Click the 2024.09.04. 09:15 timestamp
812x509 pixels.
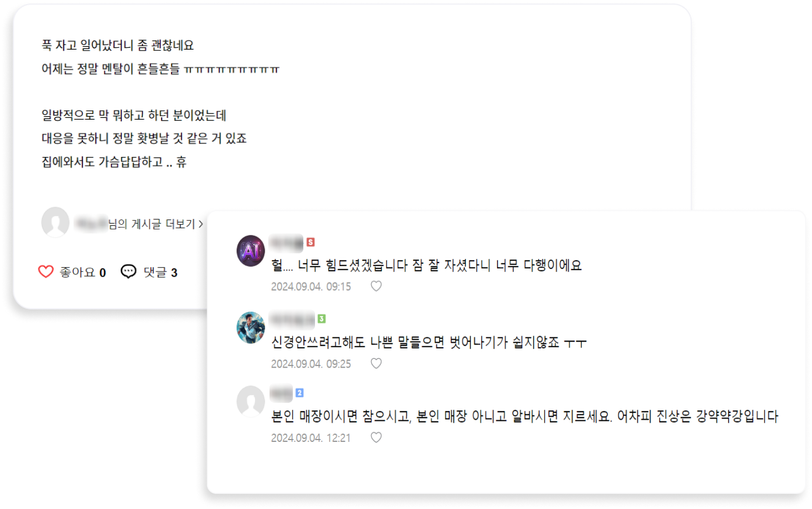(311, 287)
